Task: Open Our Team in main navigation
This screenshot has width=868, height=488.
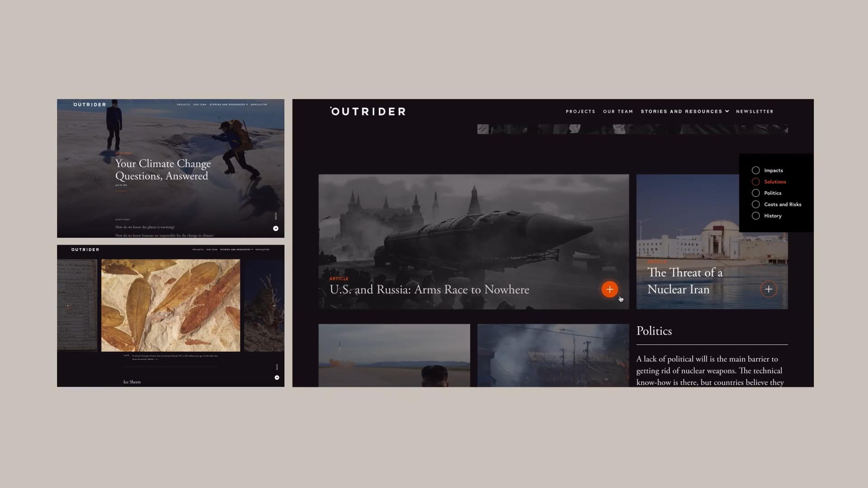Action: click(618, 111)
